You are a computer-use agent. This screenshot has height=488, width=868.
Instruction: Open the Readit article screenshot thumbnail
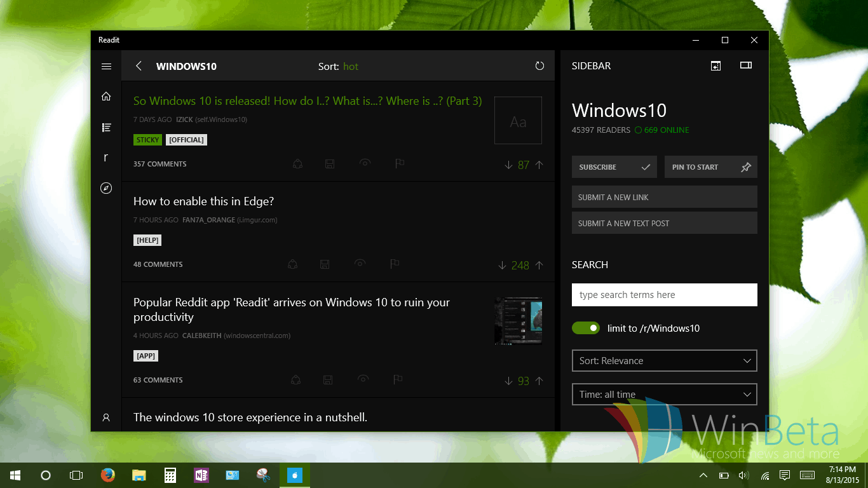point(518,321)
